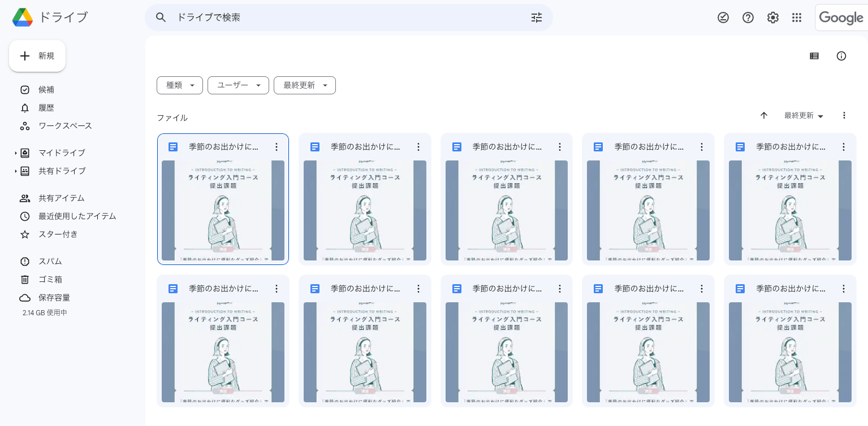Open more sort options beside the sort dropdown
868x426 pixels.
(x=844, y=116)
